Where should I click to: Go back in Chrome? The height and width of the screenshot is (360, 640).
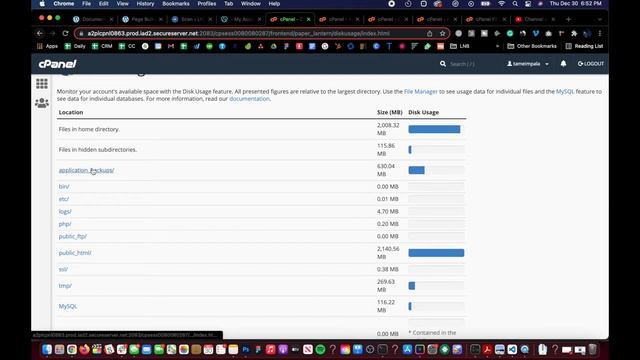click(40, 33)
